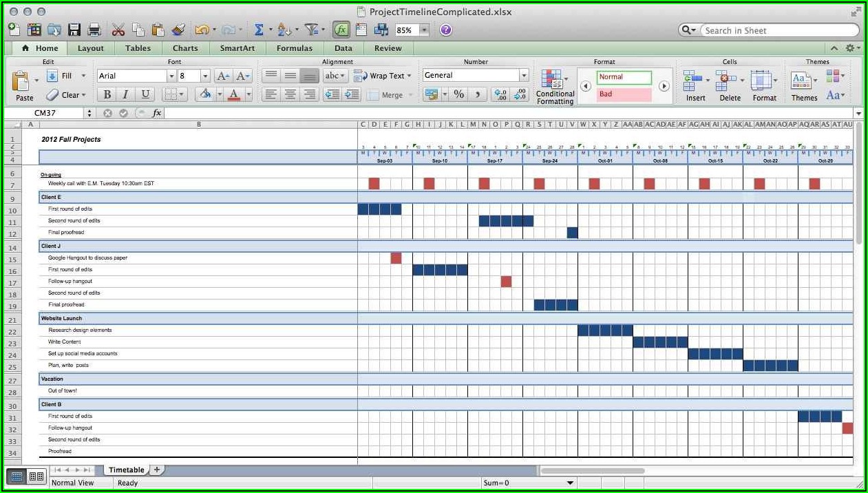Select the Format Painter brush icon
Viewport: 868px width, 493px height.
pos(178,30)
